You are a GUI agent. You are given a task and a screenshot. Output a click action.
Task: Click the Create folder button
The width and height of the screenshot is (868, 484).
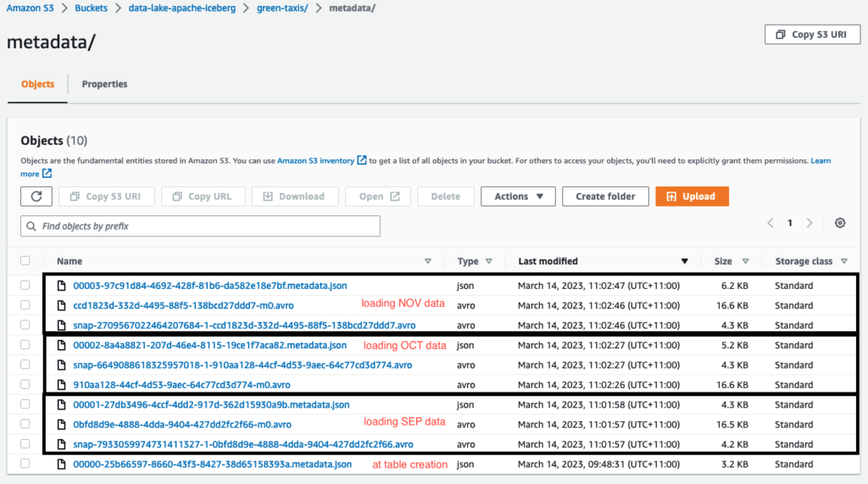[x=605, y=196]
